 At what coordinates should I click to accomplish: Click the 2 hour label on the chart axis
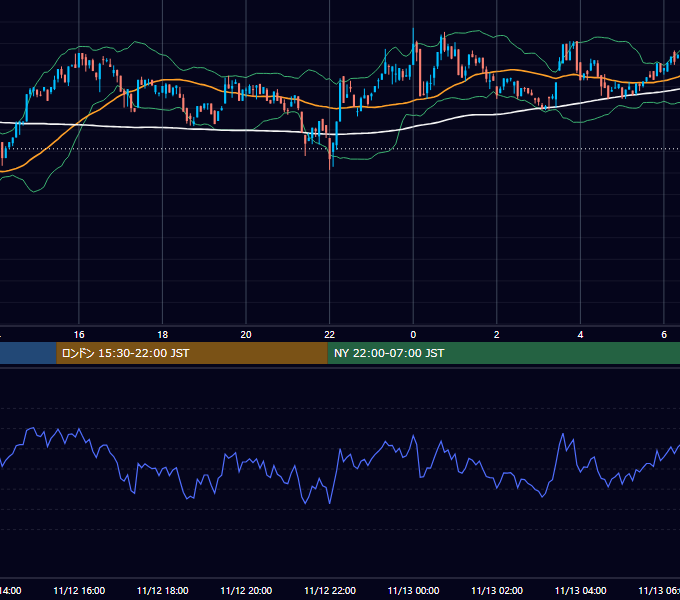pyautogui.click(x=497, y=335)
